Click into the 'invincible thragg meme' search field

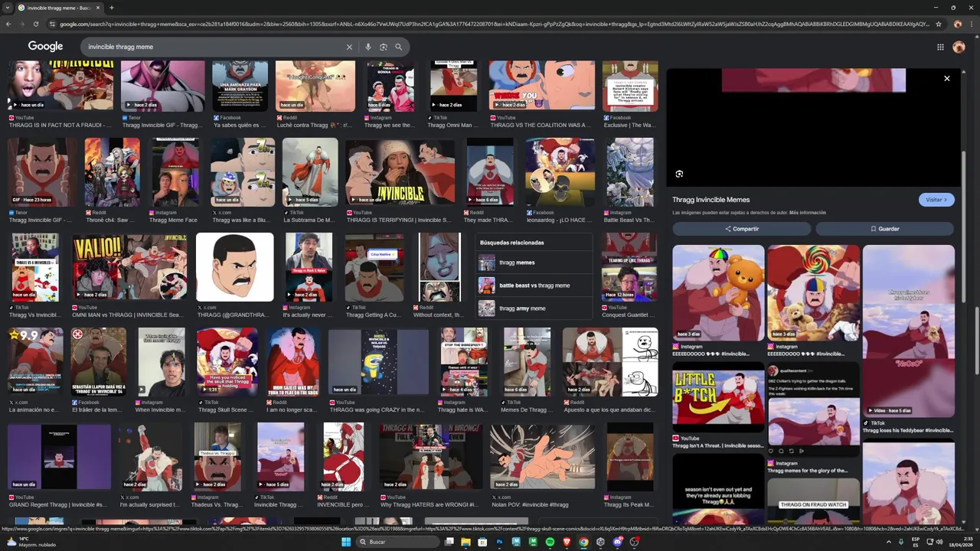click(x=214, y=47)
